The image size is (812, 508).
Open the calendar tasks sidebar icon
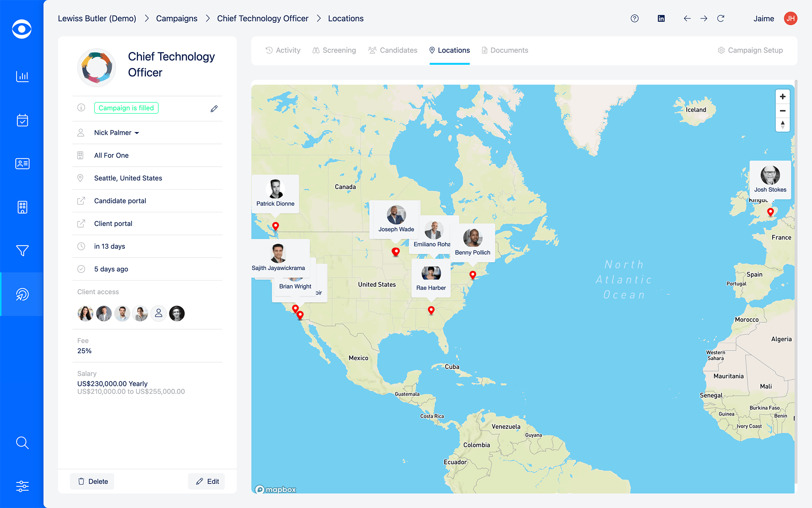tap(22, 120)
